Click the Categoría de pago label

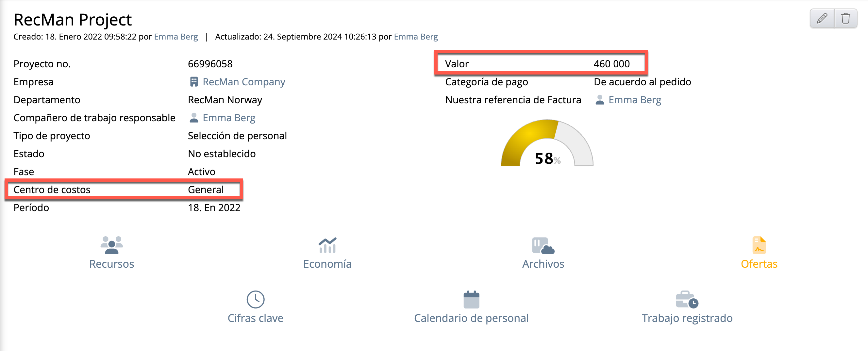coord(487,82)
